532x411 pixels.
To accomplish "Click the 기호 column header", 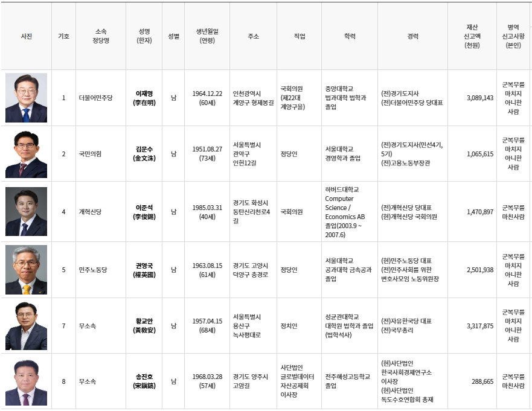I will 63,36.
